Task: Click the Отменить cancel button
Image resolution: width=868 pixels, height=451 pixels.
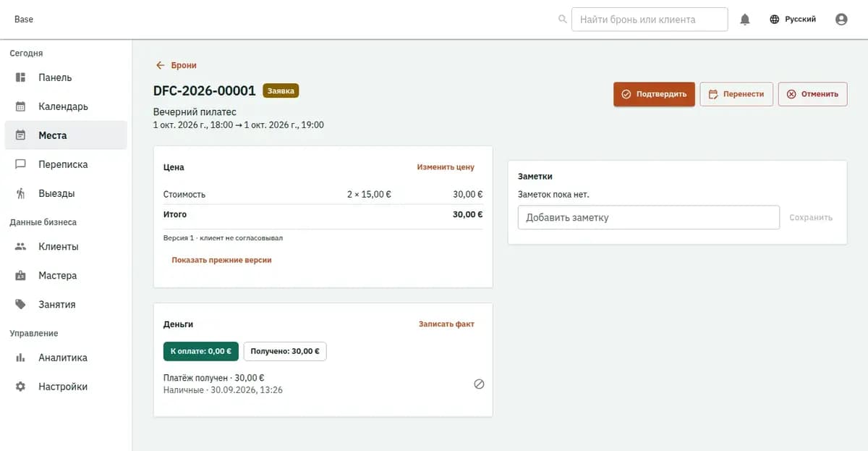Action: (812, 94)
